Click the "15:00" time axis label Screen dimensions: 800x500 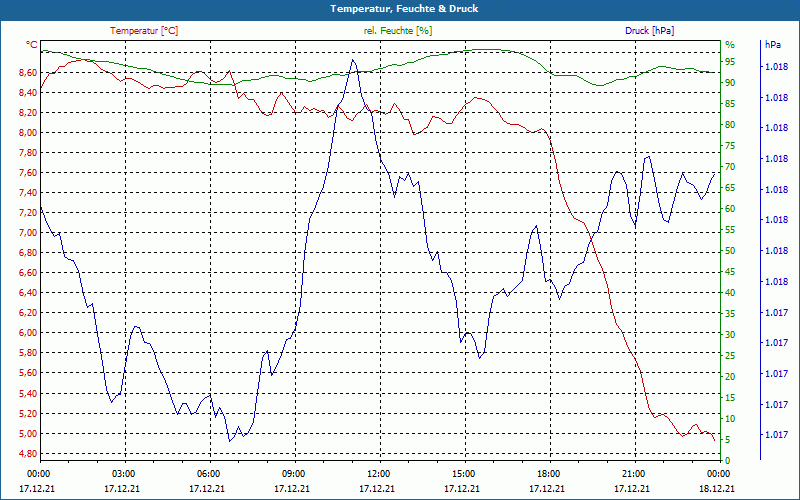point(463,474)
